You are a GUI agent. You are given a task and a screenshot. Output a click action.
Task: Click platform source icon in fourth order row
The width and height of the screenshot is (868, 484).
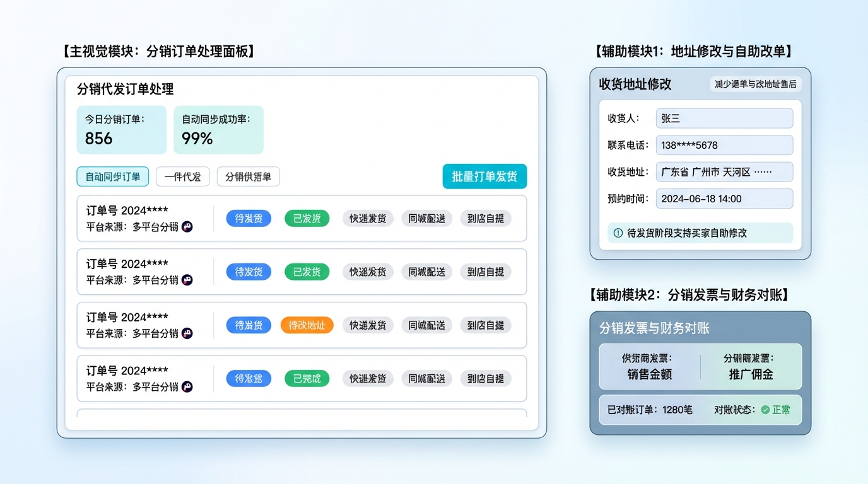[x=187, y=387]
